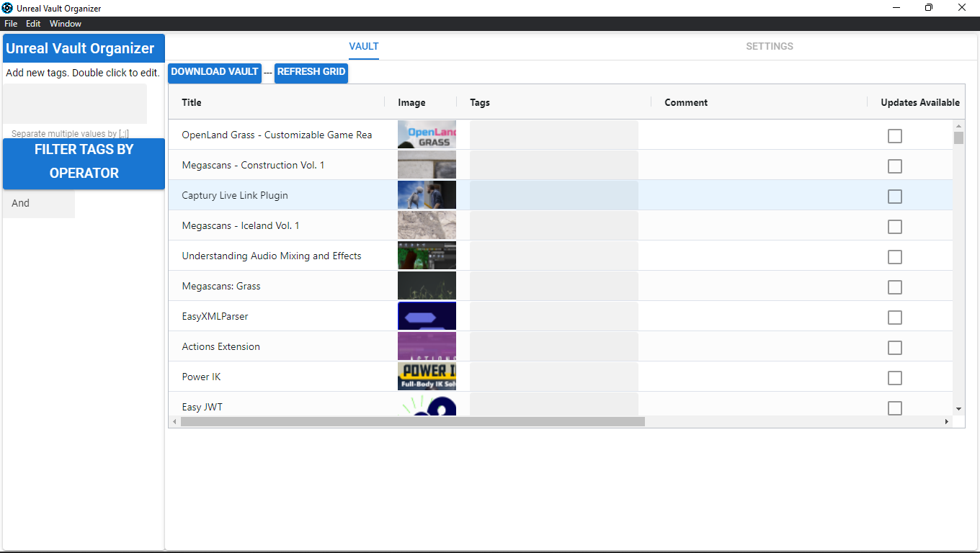Image resolution: width=980 pixels, height=553 pixels.
Task: Check updates box for Understanding Audio Mixing row
Action: click(895, 257)
